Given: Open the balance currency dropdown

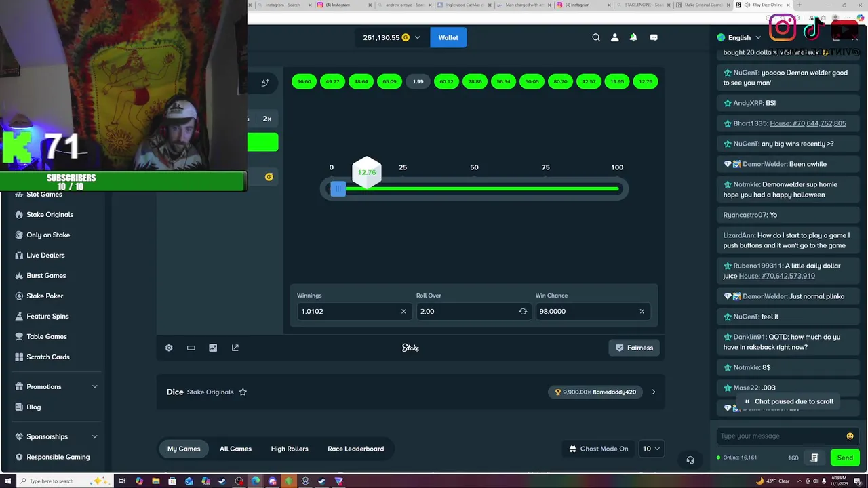Looking at the screenshot, I should click(391, 37).
